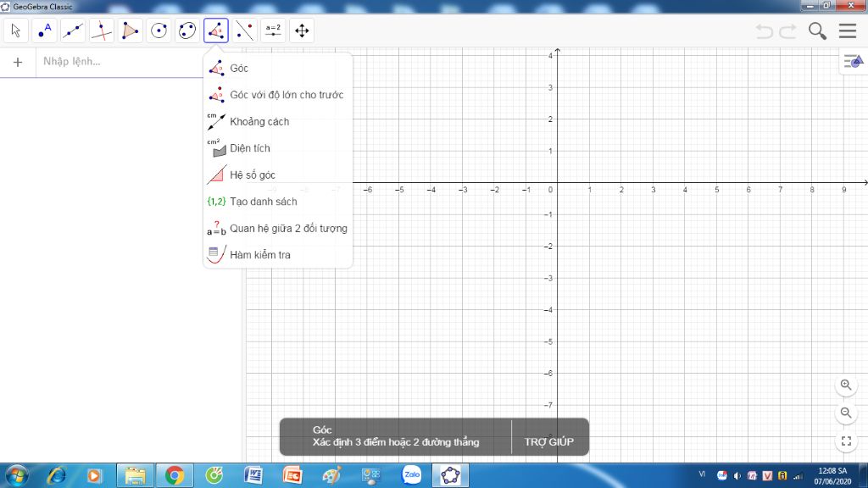Open Cốc Cốc browser from taskbar
The width and height of the screenshot is (868, 488).
point(214,475)
